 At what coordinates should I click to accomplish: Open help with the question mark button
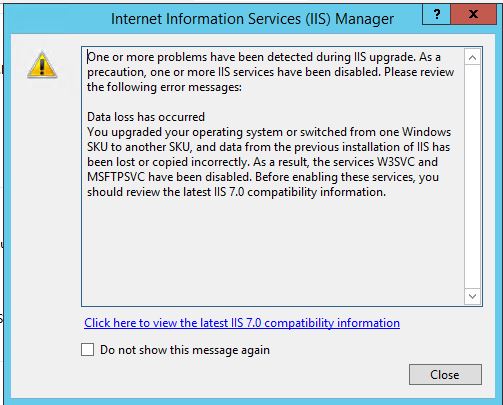pyautogui.click(x=436, y=14)
